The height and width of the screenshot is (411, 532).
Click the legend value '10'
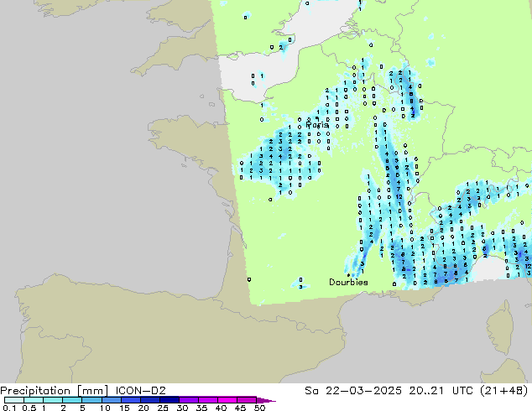(105, 408)
